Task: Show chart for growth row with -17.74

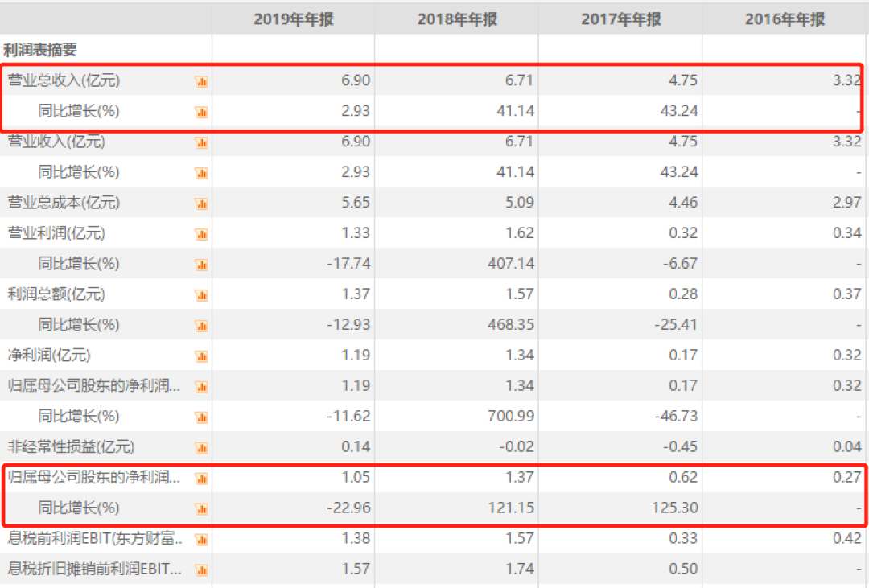Action: [201, 265]
